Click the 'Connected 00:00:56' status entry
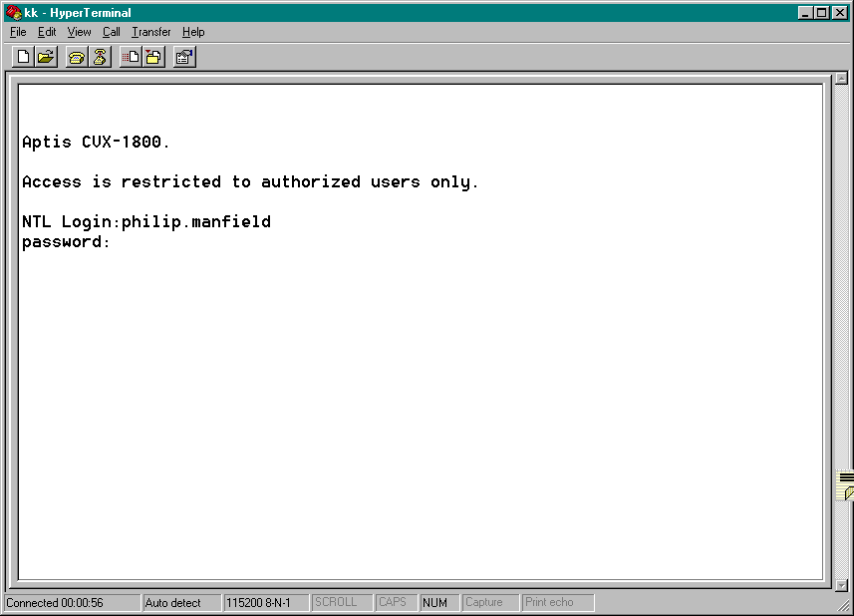Image resolution: width=854 pixels, height=616 pixels. [x=72, y=602]
